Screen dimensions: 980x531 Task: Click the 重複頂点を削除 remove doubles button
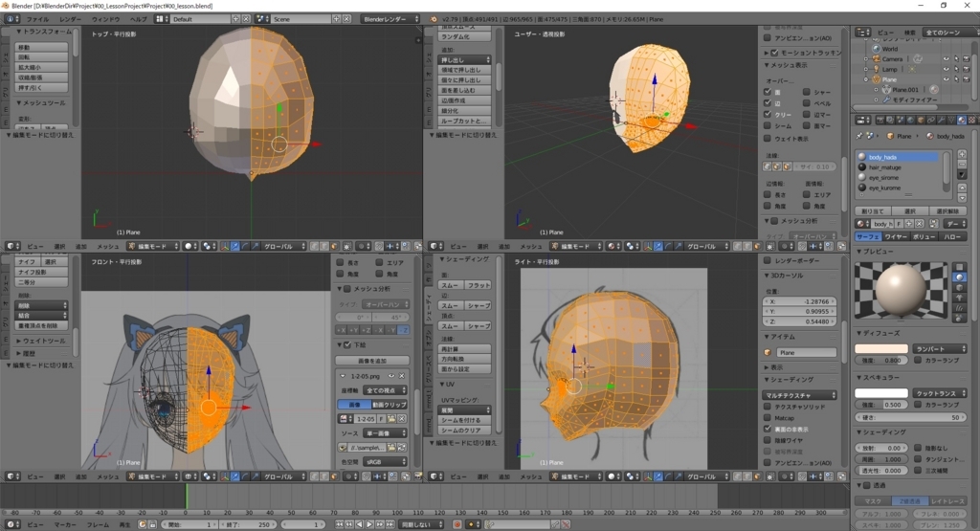(41, 325)
